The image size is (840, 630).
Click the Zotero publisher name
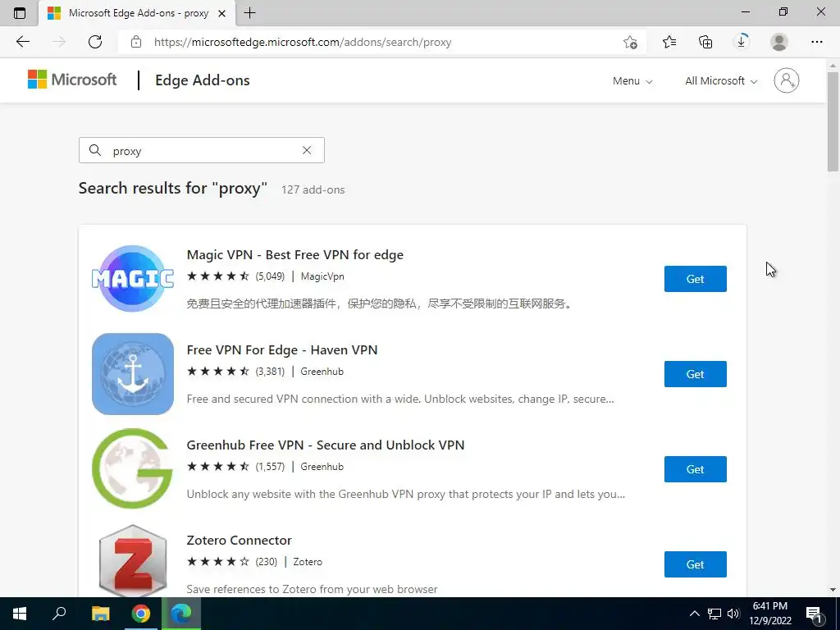(x=308, y=562)
